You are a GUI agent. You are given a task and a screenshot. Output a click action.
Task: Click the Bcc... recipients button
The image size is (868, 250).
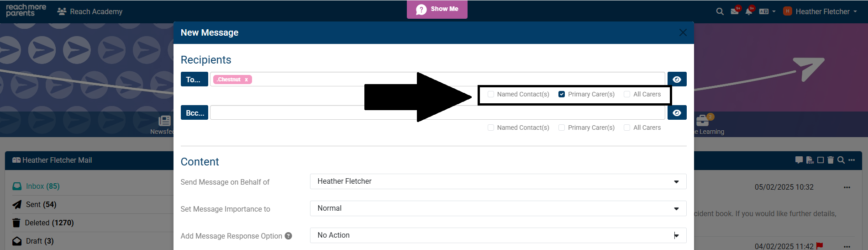[x=195, y=113]
